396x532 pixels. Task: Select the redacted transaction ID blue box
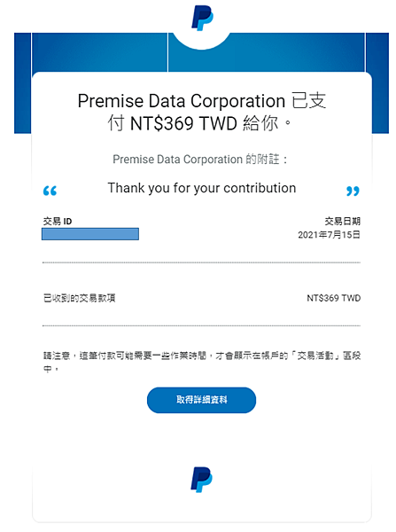click(x=90, y=234)
